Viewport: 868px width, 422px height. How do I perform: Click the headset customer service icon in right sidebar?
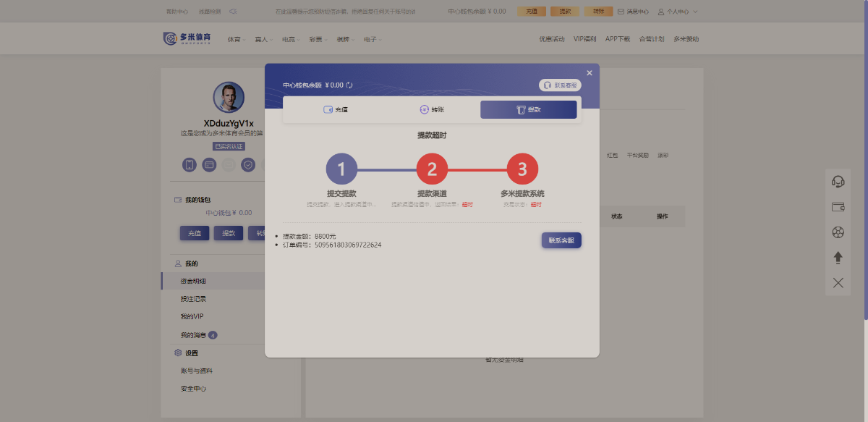pyautogui.click(x=838, y=182)
